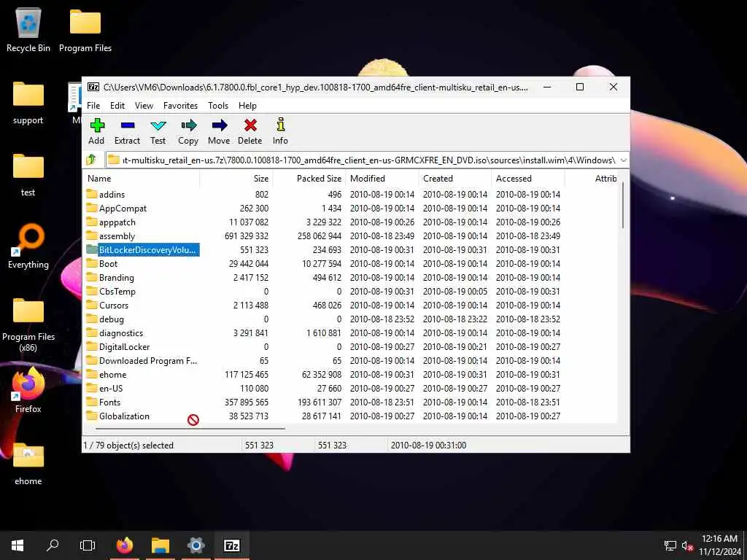This screenshot has height=560, width=747.
Task: Select the ehome desktop folder
Action: [x=28, y=464]
